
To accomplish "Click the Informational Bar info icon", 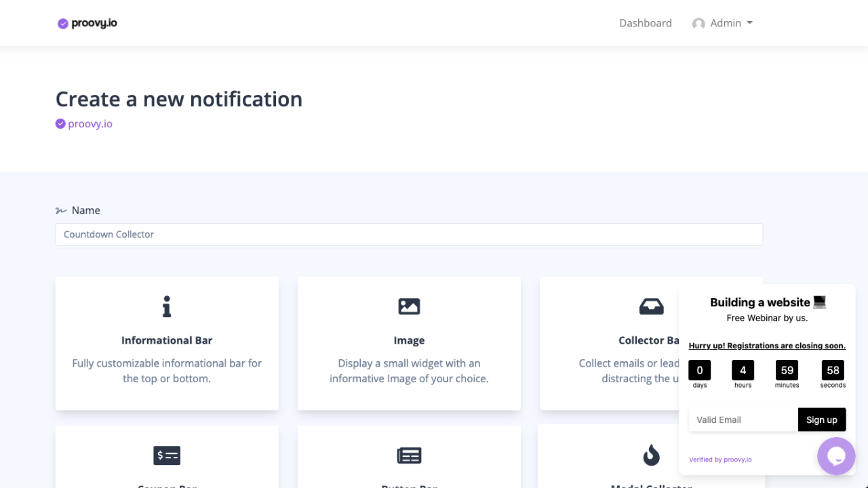I will (167, 307).
